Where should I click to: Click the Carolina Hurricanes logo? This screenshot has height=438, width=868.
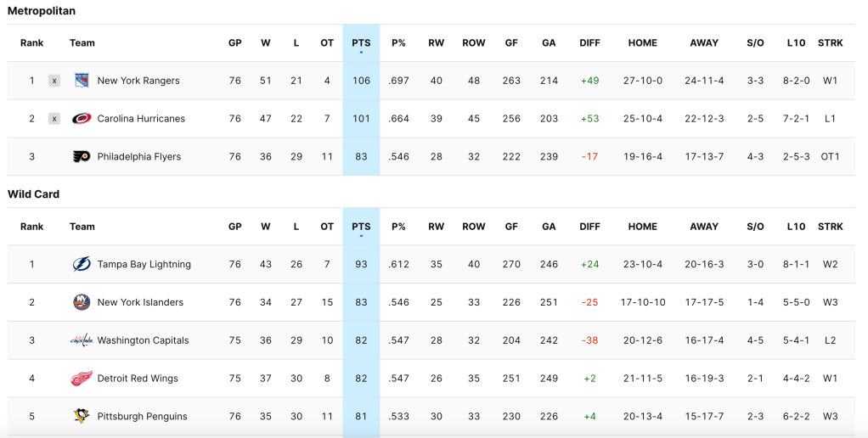pos(82,119)
